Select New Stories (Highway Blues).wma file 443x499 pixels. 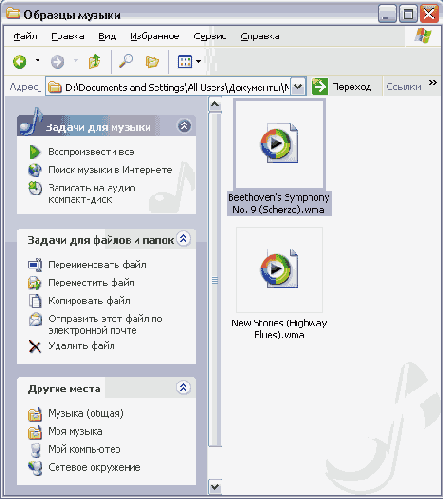pos(279,283)
